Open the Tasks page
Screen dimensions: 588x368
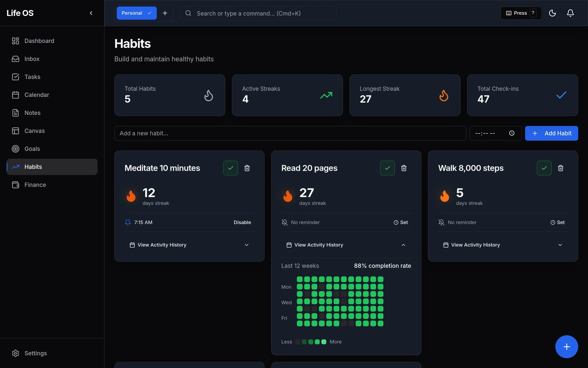coord(52,77)
